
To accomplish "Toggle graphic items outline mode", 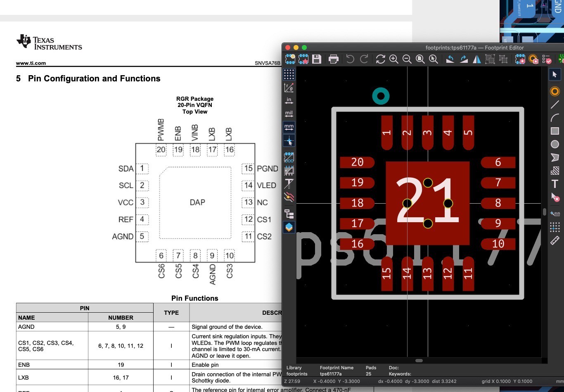I will coord(289,170).
